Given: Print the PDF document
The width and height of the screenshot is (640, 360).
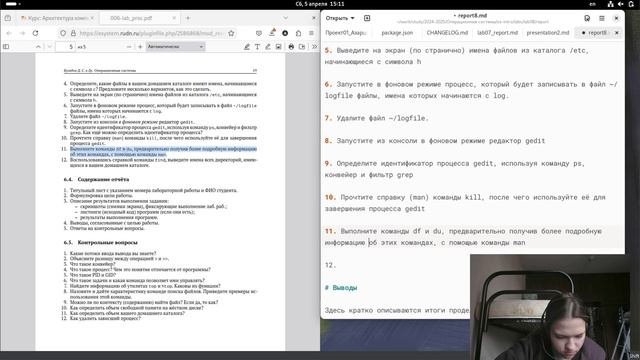Looking at the screenshot, I should click(x=291, y=47).
